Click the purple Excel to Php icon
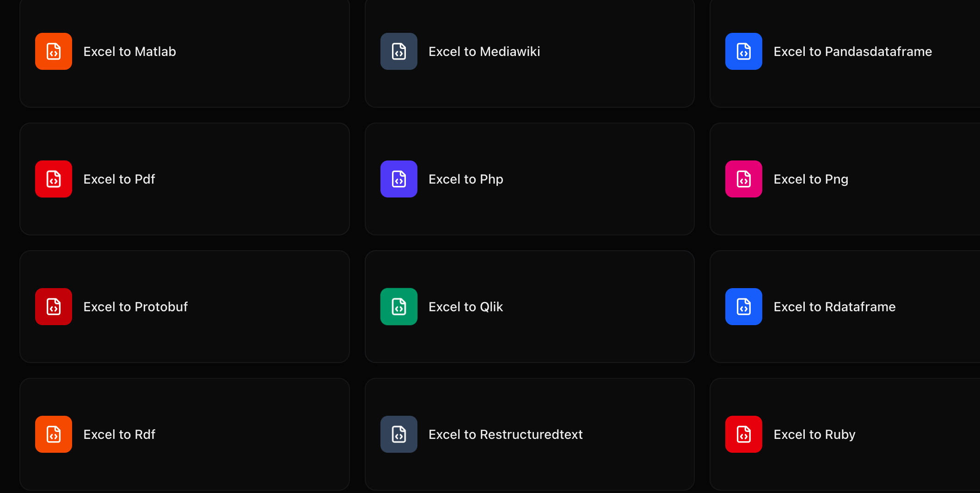Image resolution: width=980 pixels, height=493 pixels. [x=398, y=179]
